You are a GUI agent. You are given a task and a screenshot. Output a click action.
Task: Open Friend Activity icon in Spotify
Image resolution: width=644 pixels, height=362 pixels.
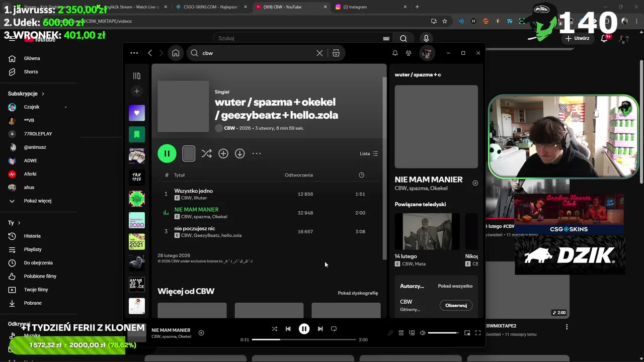tap(409, 53)
